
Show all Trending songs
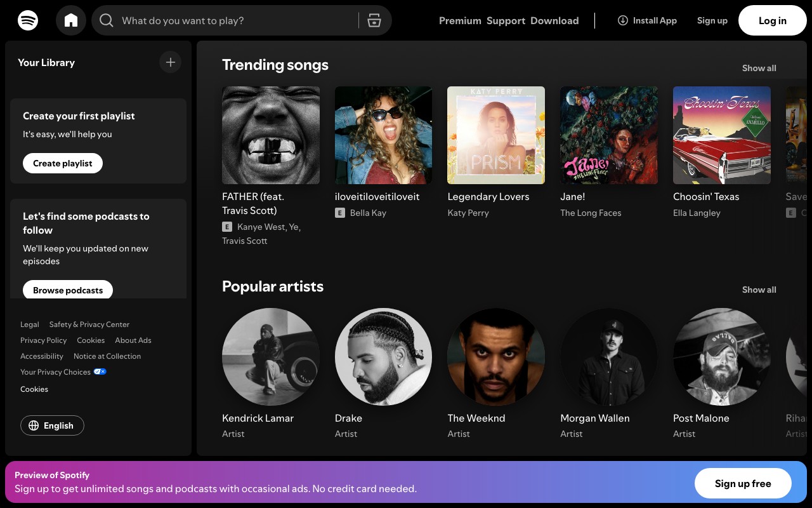tap(759, 68)
